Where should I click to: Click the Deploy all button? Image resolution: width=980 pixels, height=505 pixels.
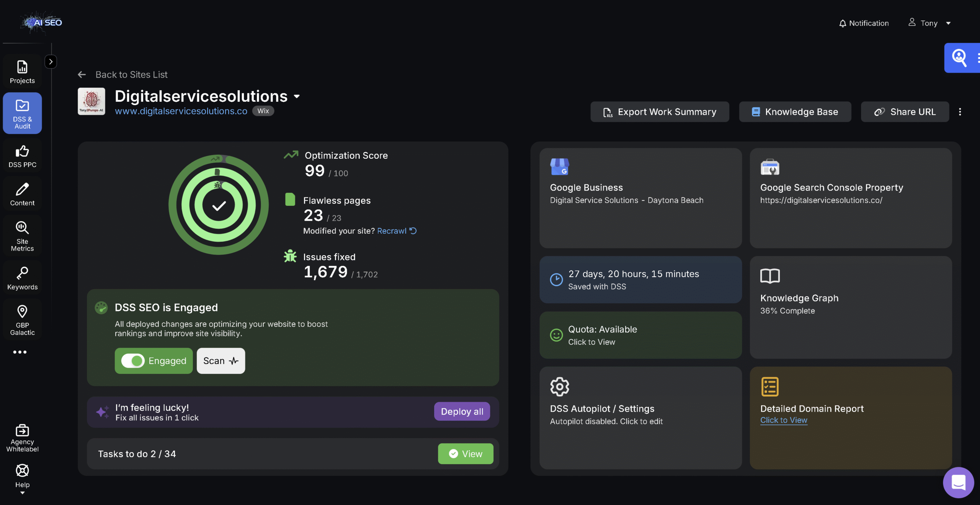coord(462,412)
